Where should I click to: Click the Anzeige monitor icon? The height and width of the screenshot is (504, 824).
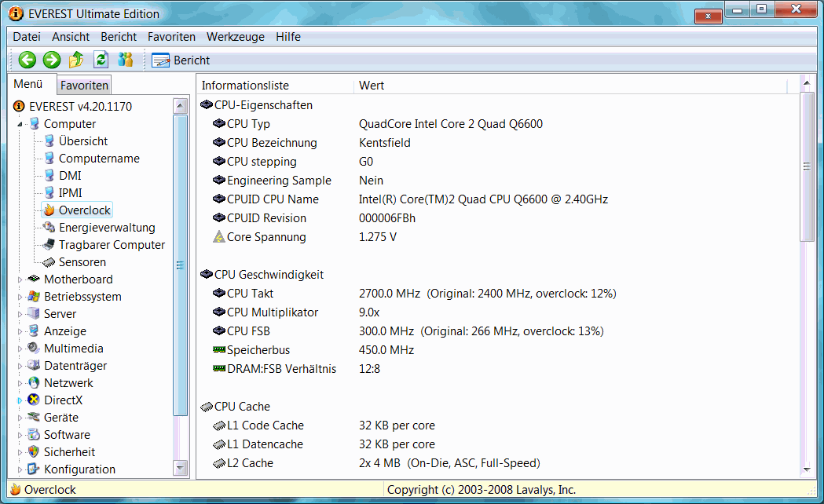point(34,331)
